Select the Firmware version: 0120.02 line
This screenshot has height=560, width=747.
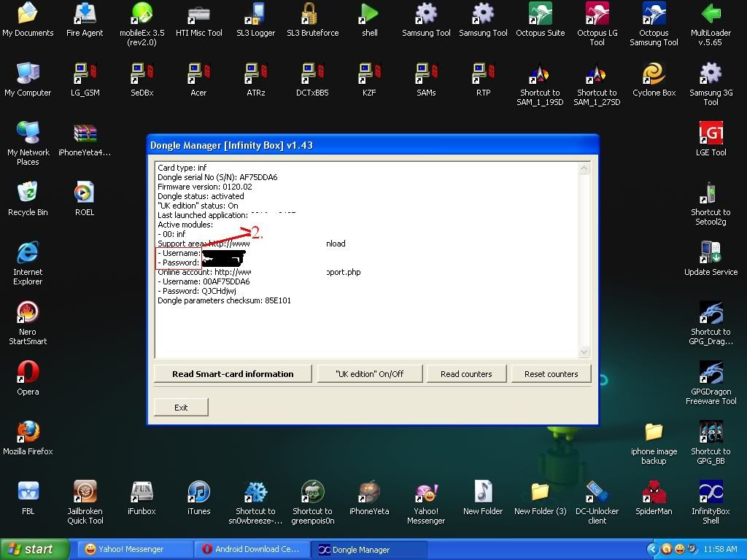coord(205,187)
